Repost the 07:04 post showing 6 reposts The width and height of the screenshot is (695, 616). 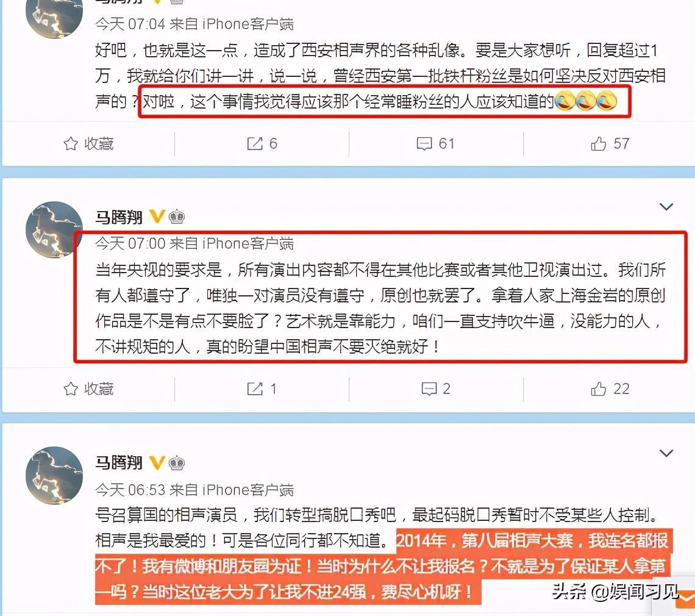point(262,144)
